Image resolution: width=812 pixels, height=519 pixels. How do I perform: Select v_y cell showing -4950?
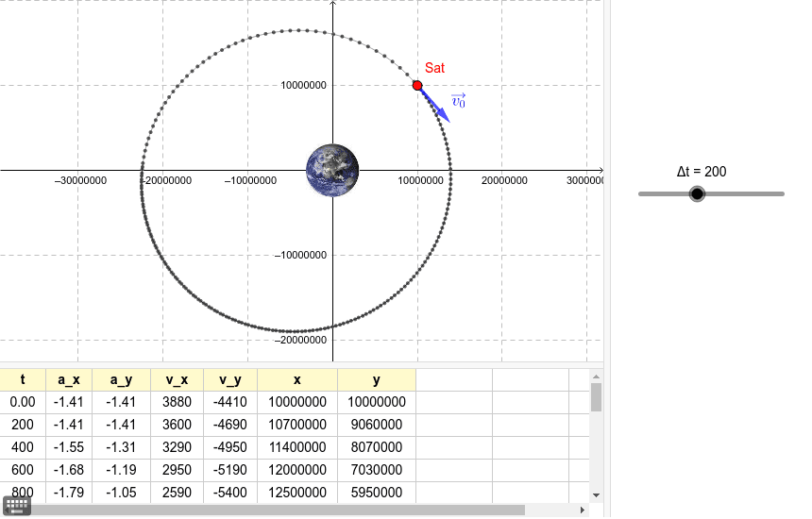pyautogui.click(x=230, y=447)
